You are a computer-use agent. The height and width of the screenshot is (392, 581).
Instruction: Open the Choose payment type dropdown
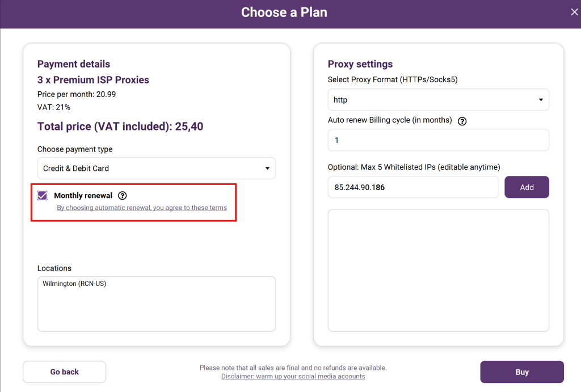click(x=157, y=168)
